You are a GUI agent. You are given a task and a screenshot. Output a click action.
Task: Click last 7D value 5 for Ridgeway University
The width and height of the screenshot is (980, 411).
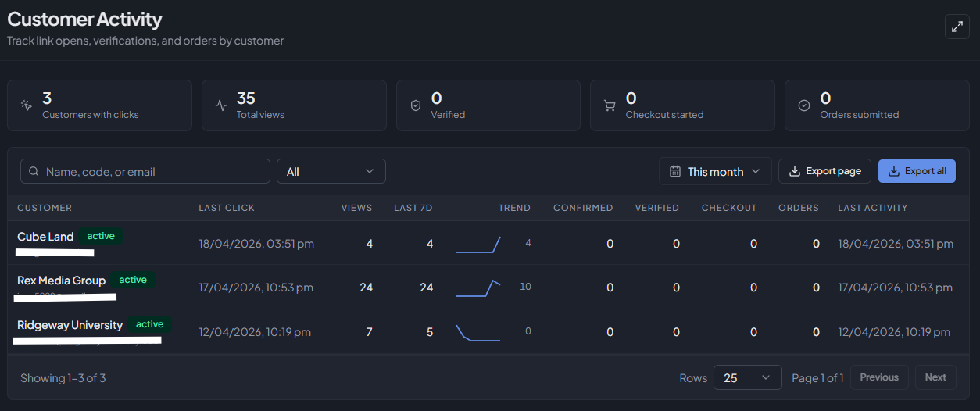tap(430, 332)
